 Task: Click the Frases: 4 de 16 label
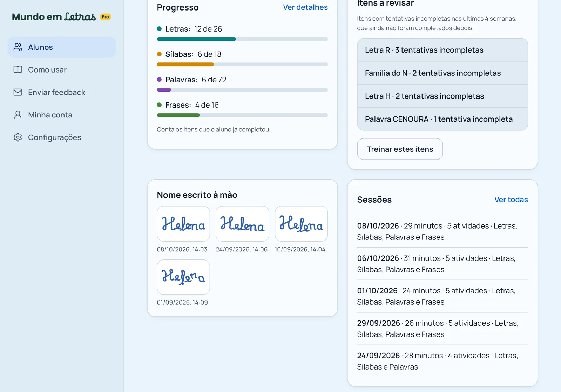point(192,105)
